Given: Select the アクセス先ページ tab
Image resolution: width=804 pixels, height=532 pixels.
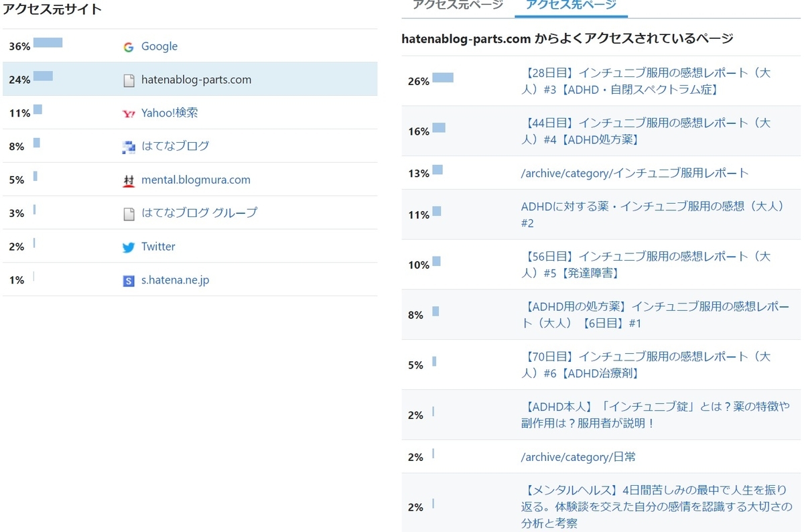Looking at the screenshot, I should coord(571,5).
